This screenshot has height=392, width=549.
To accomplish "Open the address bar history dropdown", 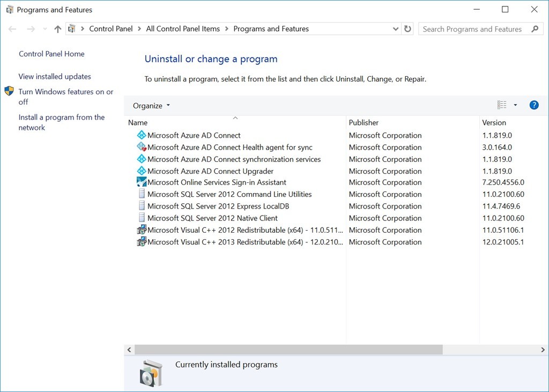I will point(396,29).
